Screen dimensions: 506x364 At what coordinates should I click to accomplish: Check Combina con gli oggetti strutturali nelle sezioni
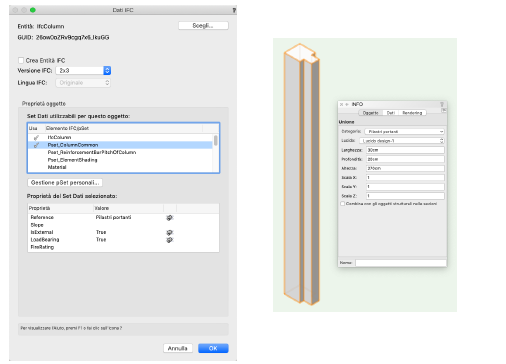click(x=342, y=204)
